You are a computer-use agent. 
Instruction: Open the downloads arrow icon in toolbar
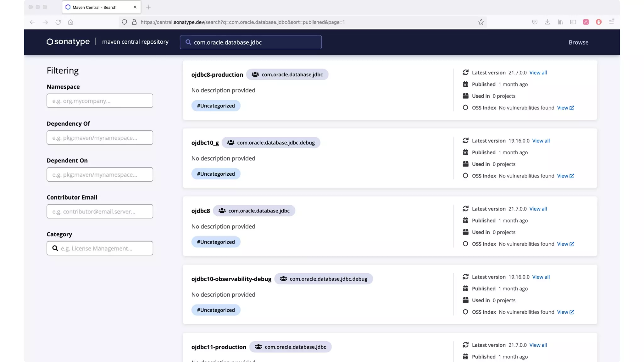[547, 22]
